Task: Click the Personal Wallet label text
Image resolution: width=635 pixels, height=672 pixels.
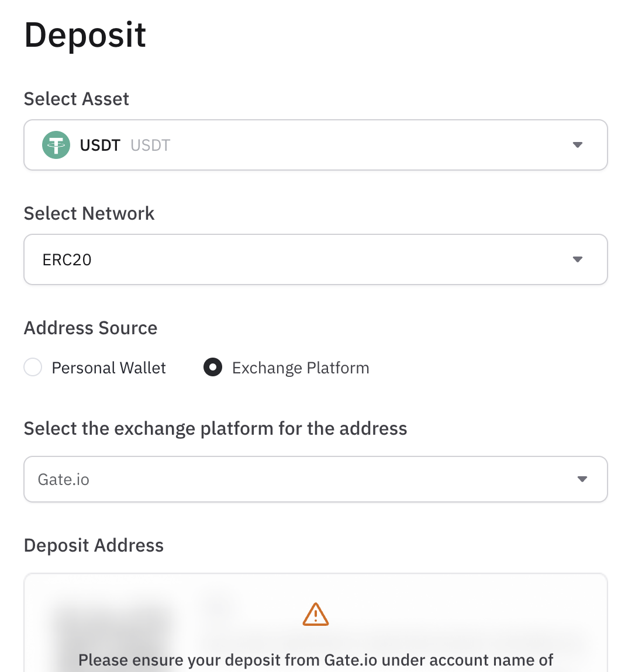Action: pos(109,367)
